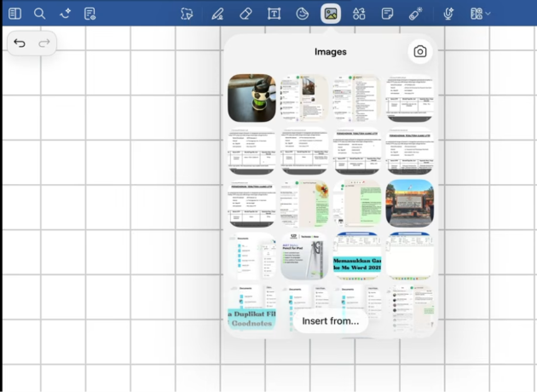
Task: Open the camera from Images panel
Action: coord(420,52)
